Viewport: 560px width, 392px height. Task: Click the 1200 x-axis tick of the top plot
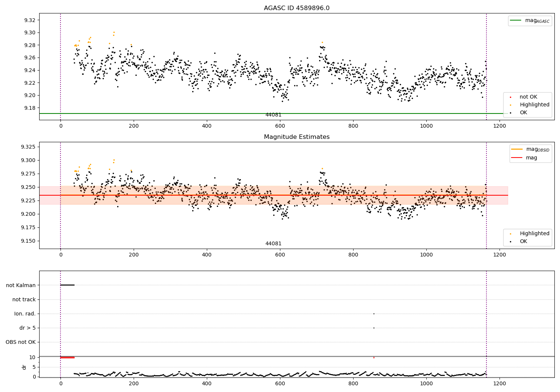click(500, 126)
